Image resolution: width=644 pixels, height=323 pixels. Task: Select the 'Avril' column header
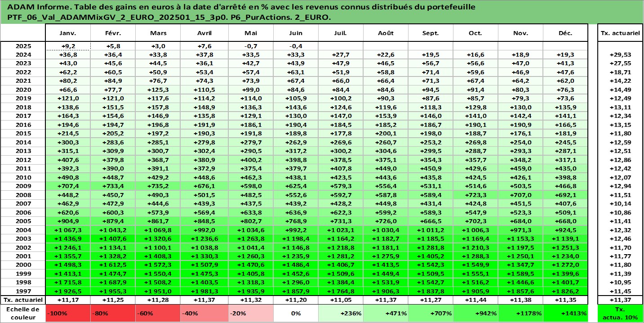[x=204, y=33]
